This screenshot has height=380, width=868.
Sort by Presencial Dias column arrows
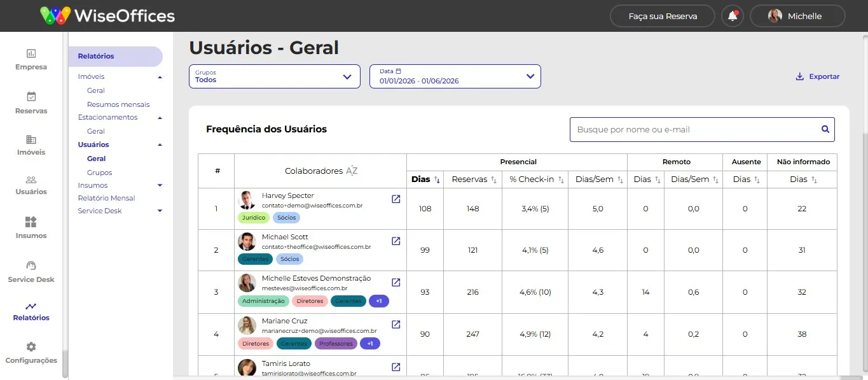pos(437,179)
